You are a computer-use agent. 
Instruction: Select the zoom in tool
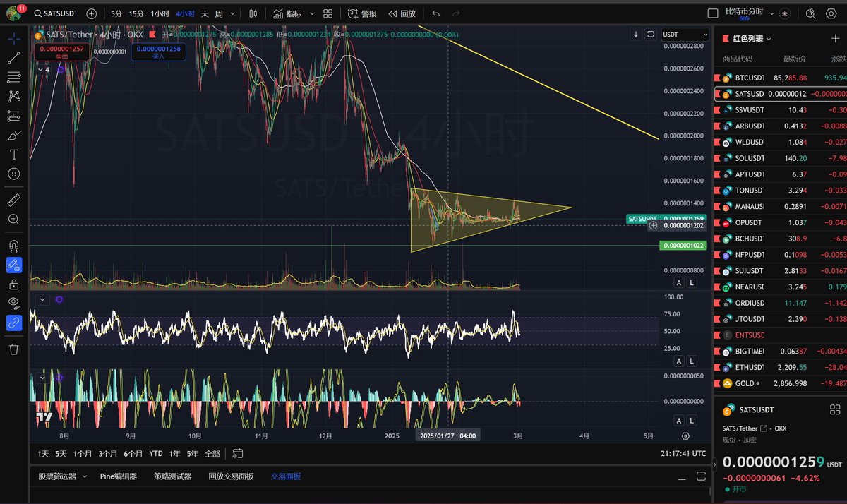click(13, 220)
